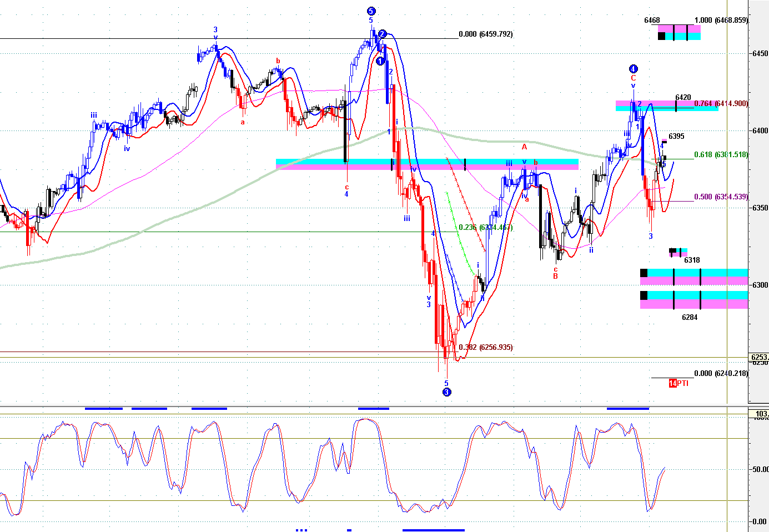Click the circled blue wave 4 marker
This screenshot has width=769, height=532.
tap(633, 69)
